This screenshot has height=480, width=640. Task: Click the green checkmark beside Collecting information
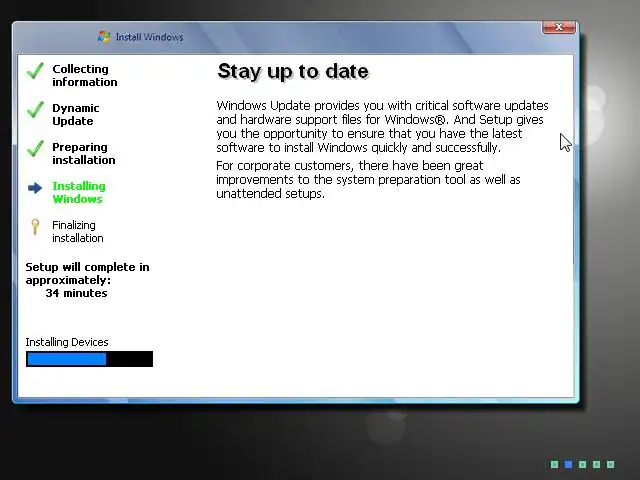(x=35, y=71)
